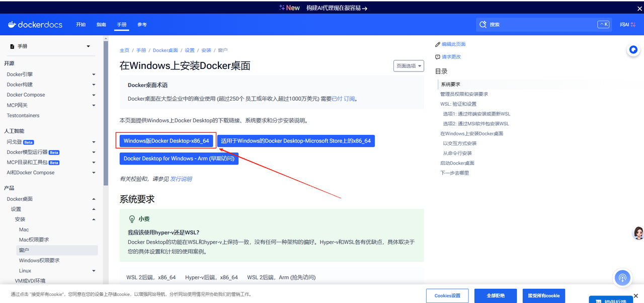Image resolution: width=644 pixels, height=303 pixels.
Task: Expand the Docker引擎 sidebar section
Action: [x=94, y=74]
